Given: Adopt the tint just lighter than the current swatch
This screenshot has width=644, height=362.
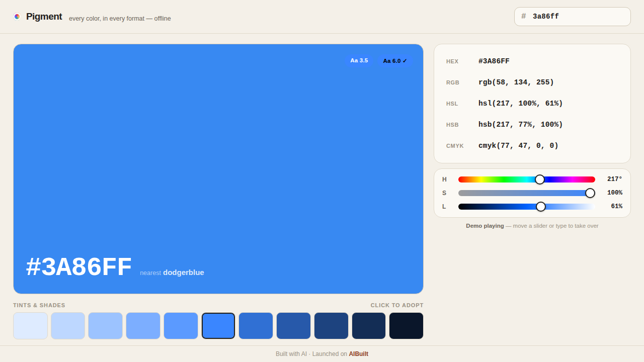Looking at the screenshot, I should click(x=181, y=326).
